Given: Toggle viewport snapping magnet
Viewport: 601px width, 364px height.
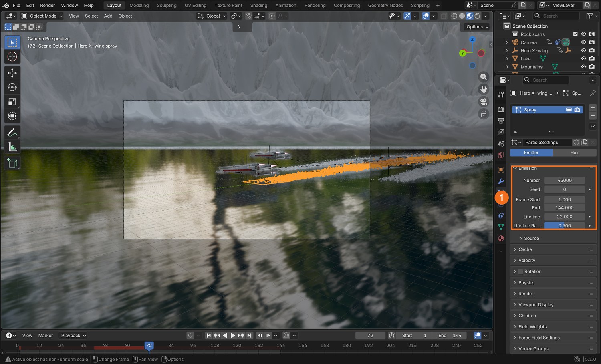Looking at the screenshot, I should [x=248, y=16].
